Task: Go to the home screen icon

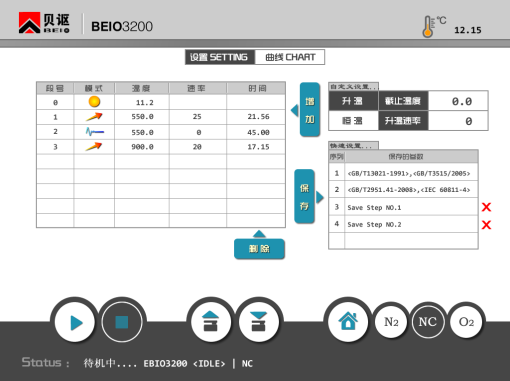Action: pos(348,321)
